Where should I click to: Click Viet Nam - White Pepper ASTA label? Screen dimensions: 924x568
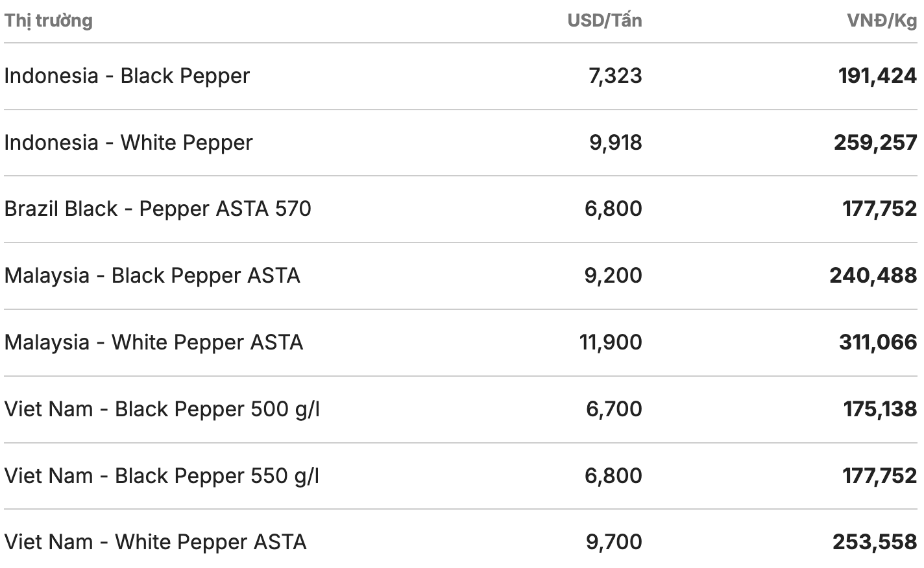tap(156, 542)
